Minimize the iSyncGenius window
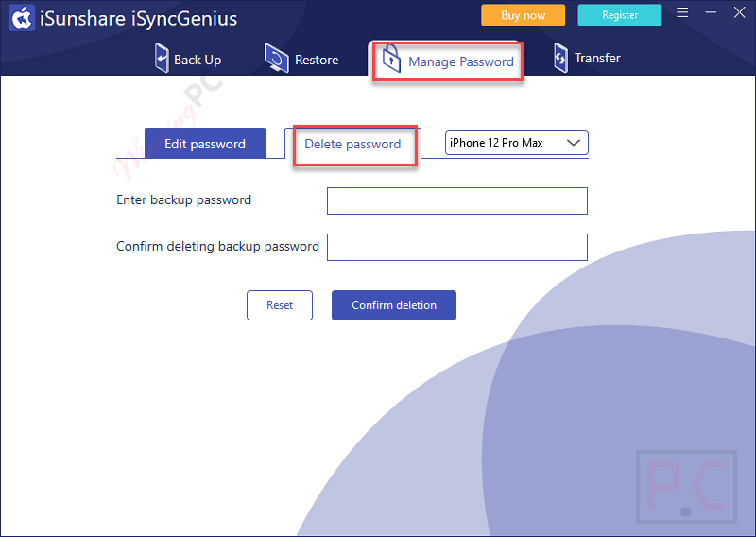The width and height of the screenshot is (756, 537). pos(711,12)
